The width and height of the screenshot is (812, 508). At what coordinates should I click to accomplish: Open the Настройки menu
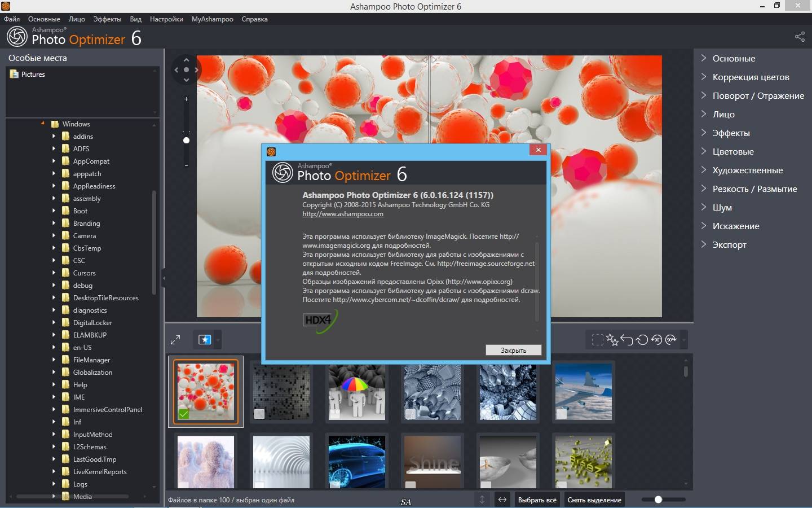[x=166, y=19]
